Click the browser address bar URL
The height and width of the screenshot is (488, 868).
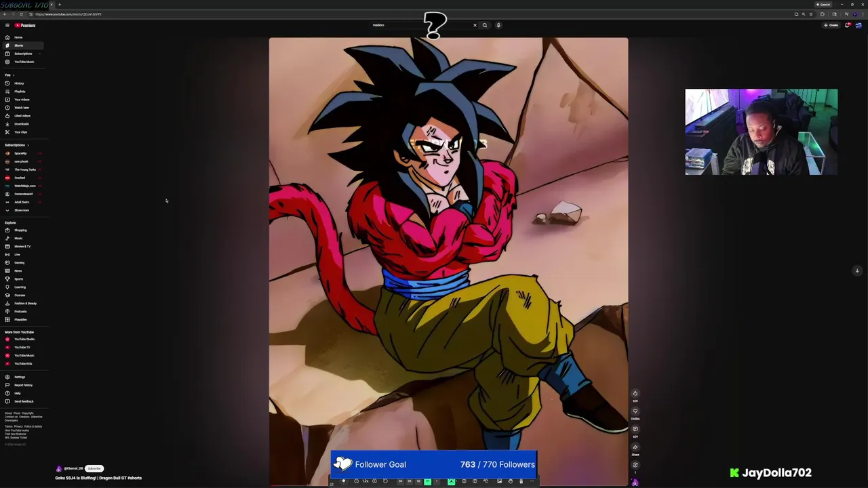[x=68, y=14]
